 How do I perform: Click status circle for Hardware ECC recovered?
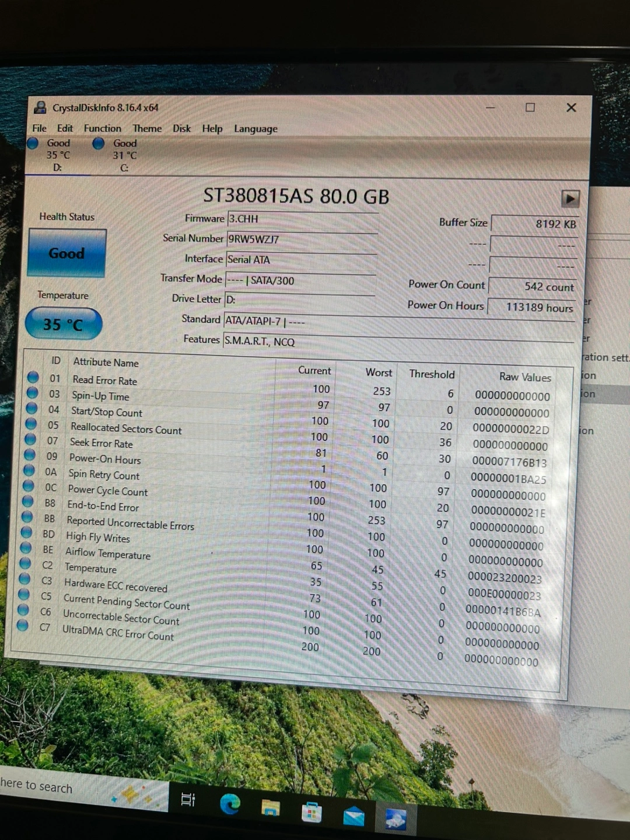click(25, 579)
